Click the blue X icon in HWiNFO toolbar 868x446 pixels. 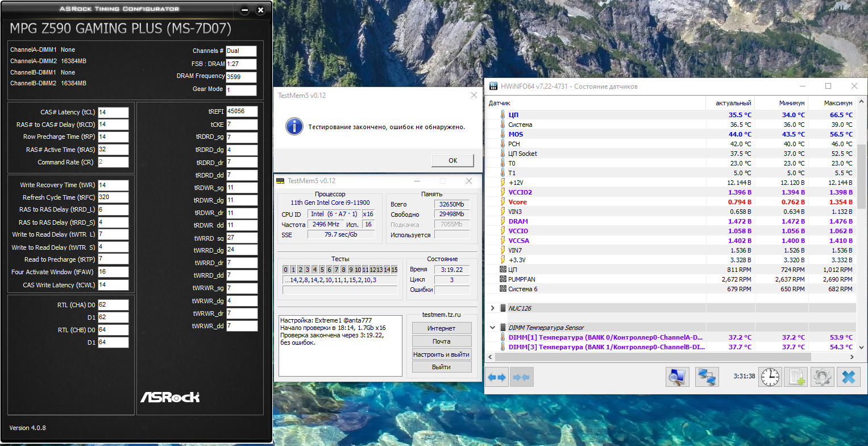pos(848,377)
